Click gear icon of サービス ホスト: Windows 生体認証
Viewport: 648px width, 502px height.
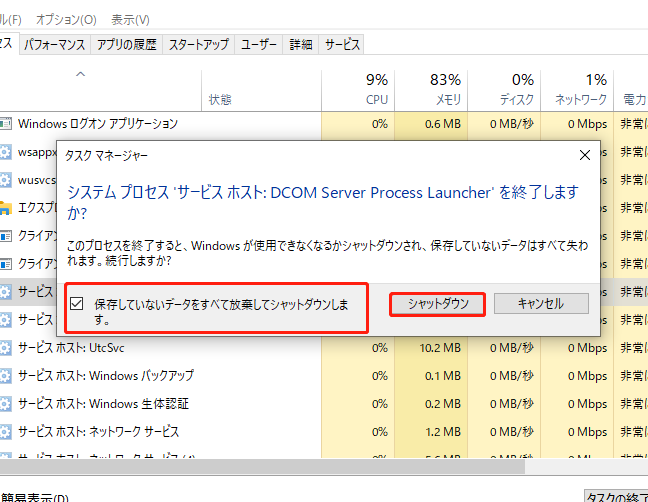pyautogui.click(x=5, y=404)
